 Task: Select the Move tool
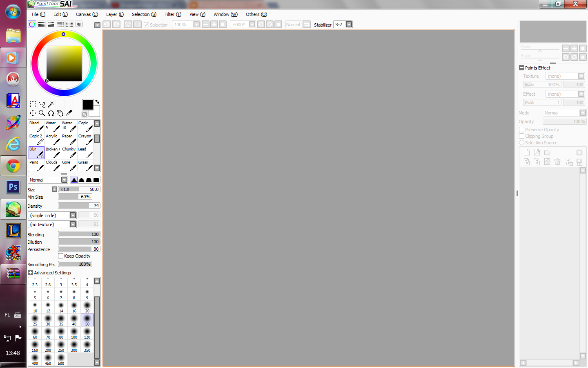33,113
